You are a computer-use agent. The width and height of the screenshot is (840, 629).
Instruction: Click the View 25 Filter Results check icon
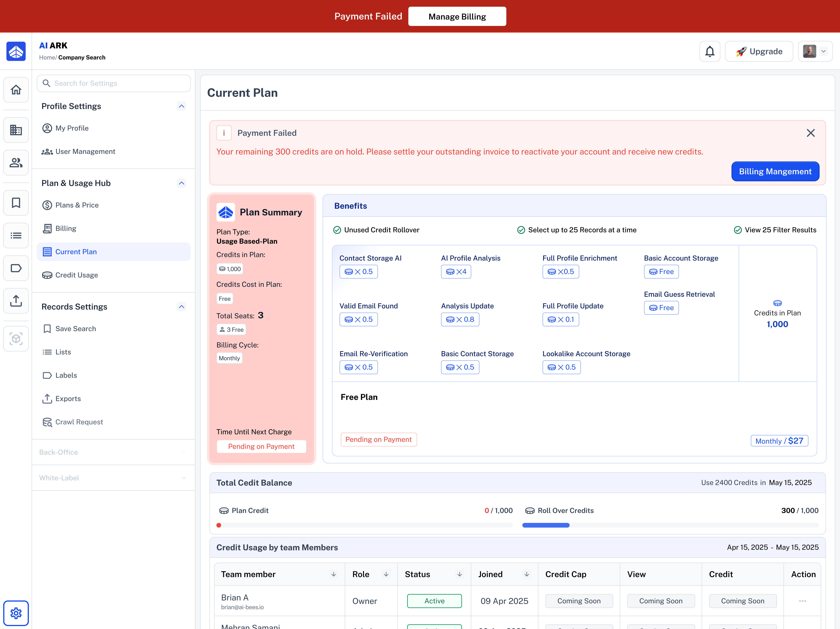[x=738, y=230]
